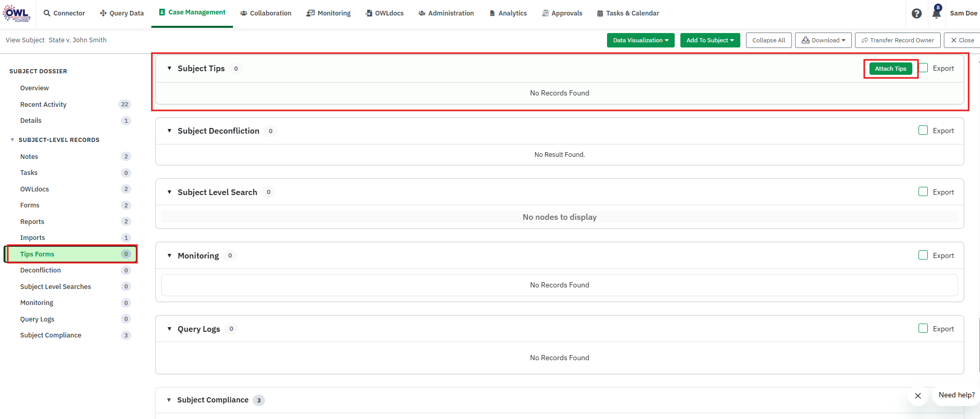980x419 pixels.
Task: Collapse the Subject Deconfliction section
Action: [169, 131]
